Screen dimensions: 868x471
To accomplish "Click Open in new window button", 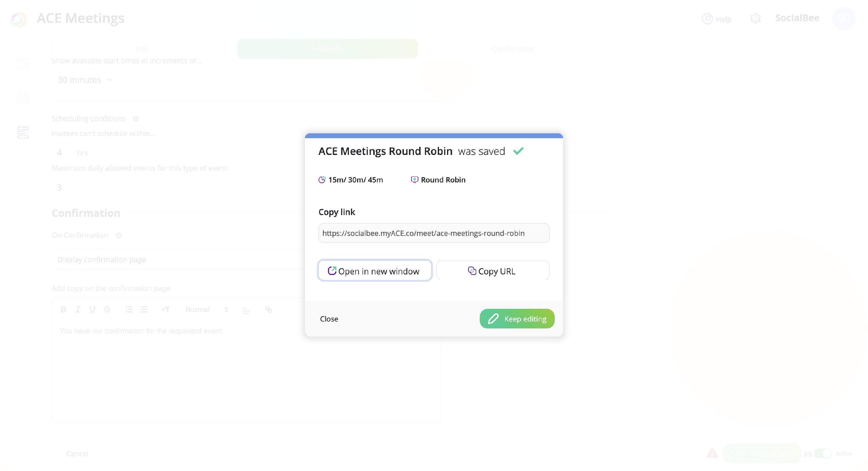I will pos(375,271).
